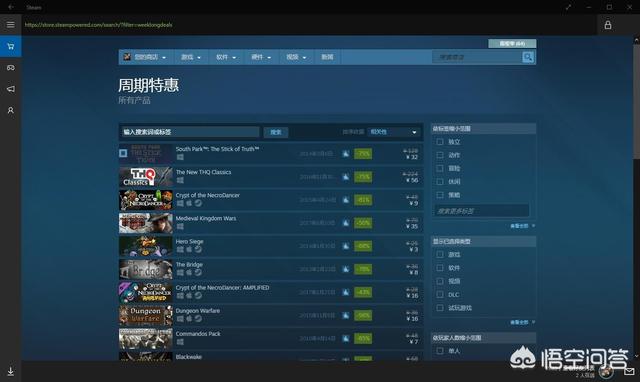Click the Windows platform icon under South Park
Image resolution: width=640 pixels, height=382 pixels.
click(180, 157)
